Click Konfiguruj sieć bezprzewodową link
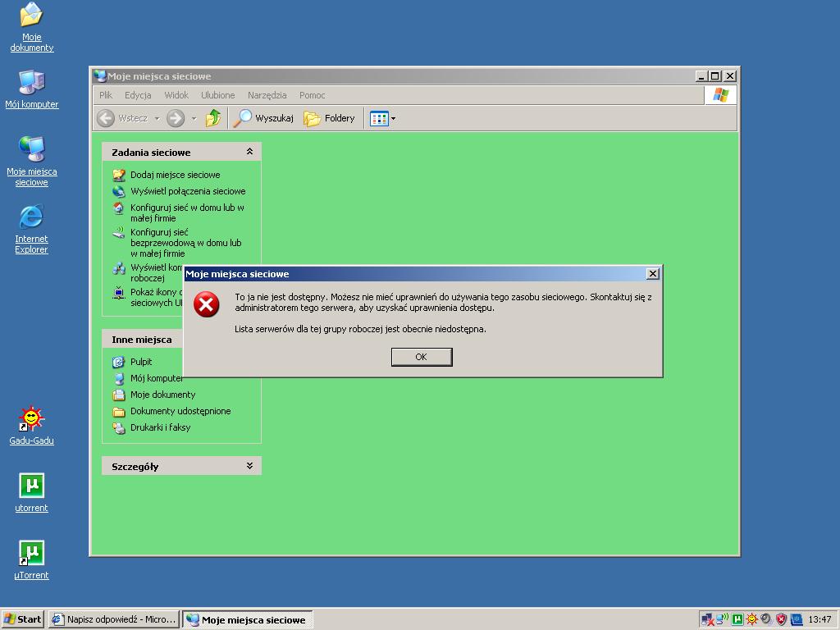The image size is (840, 630). pyautogui.click(x=186, y=243)
